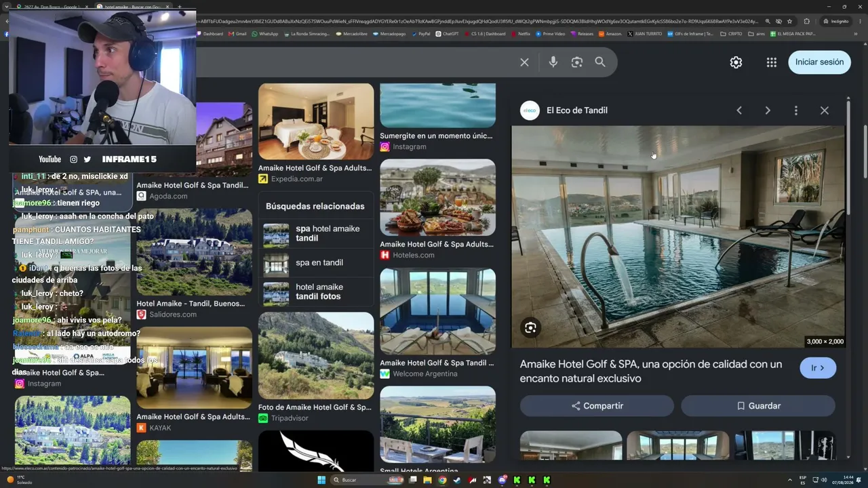The height and width of the screenshot is (488, 868).
Task: Save the image with Guardar
Action: tap(758, 406)
